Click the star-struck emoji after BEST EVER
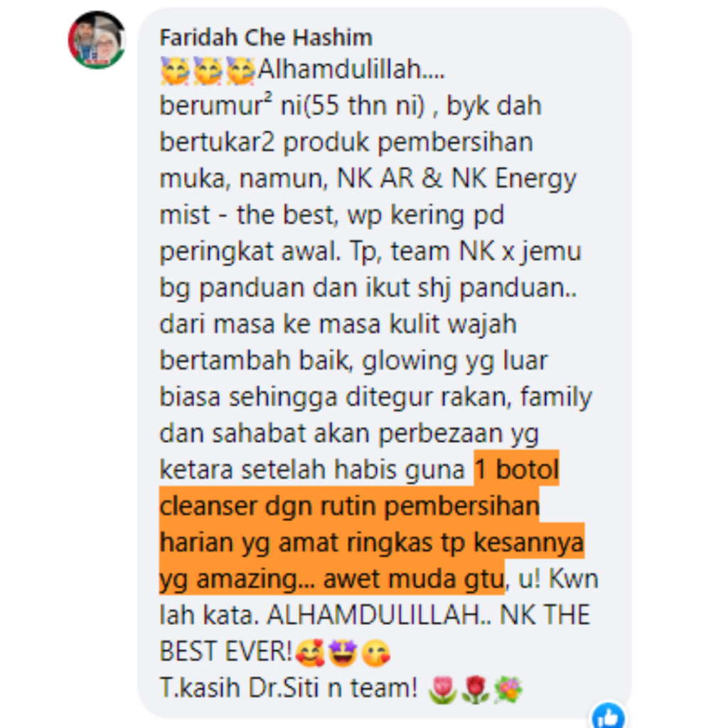The width and height of the screenshot is (728, 728). (343, 653)
